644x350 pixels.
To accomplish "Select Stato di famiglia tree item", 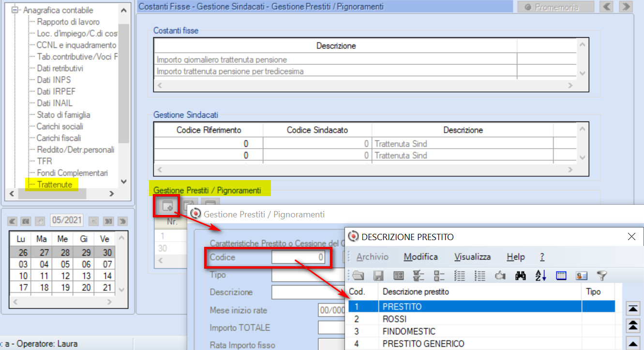I will click(63, 115).
